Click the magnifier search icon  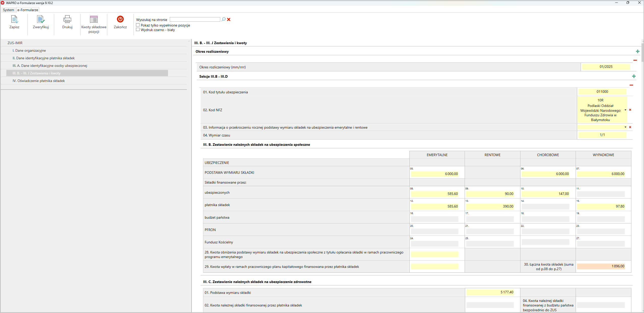(x=223, y=19)
